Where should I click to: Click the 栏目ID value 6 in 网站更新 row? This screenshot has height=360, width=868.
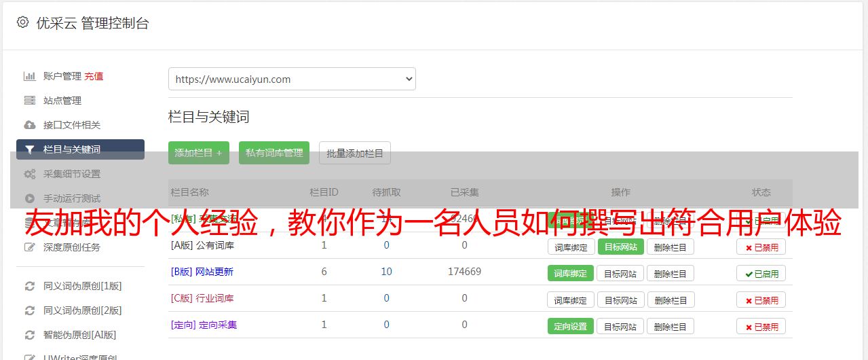324,272
